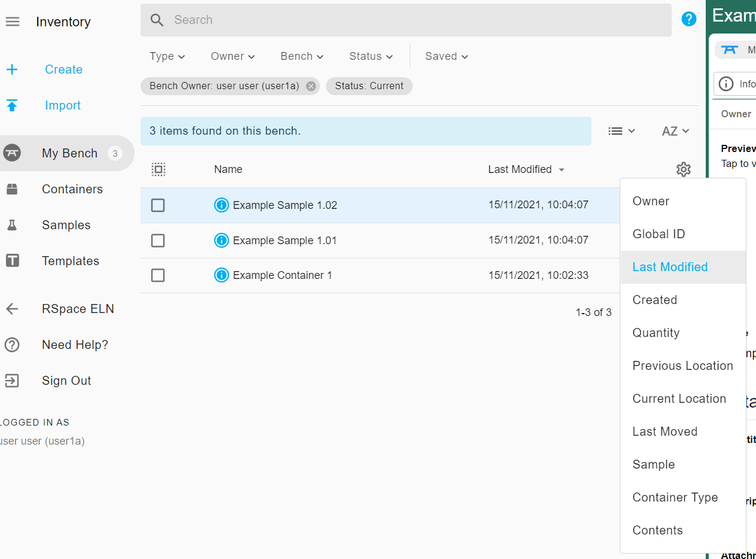Viewport: 756px width, 559px height.
Task: Click the Import button
Action: (x=63, y=105)
